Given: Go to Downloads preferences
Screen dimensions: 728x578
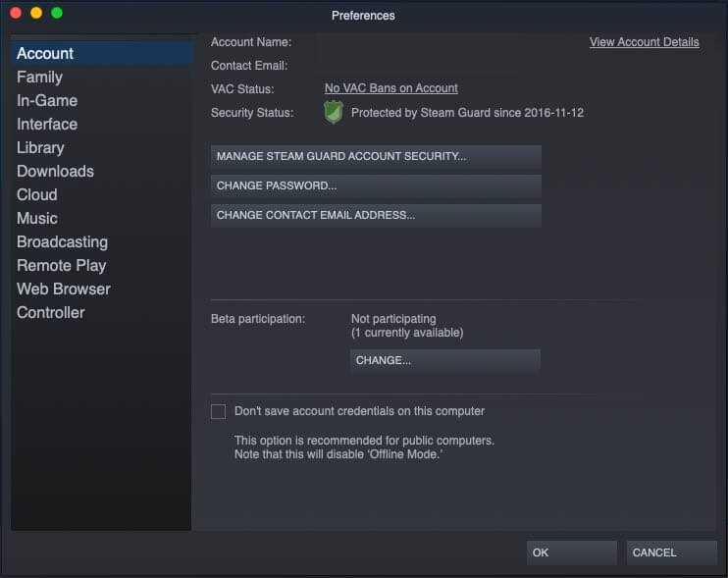Looking at the screenshot, I should tap(101, 172).
